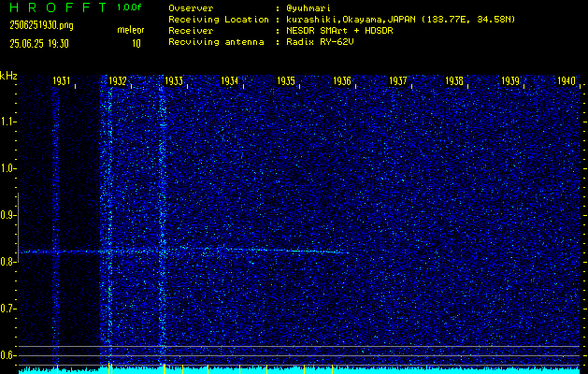588x374 pixels.
Task: Click the 1937 time marker
Action: pyautogui.click(x=398, y=81)
